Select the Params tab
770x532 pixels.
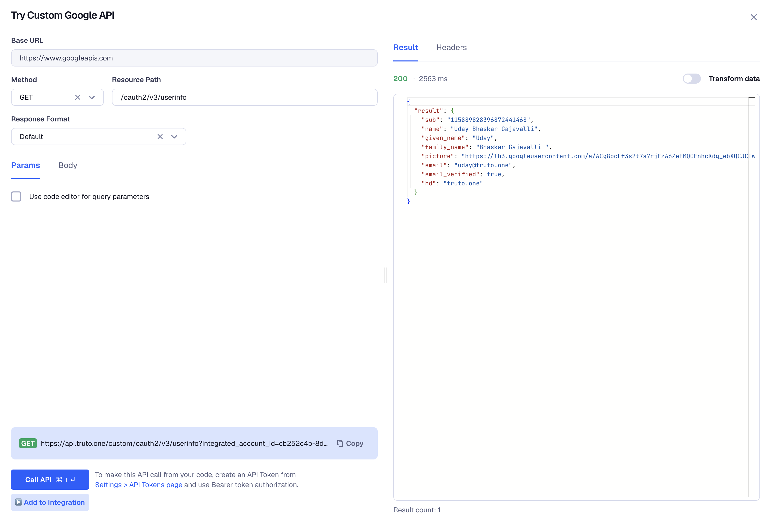(25, 165)
